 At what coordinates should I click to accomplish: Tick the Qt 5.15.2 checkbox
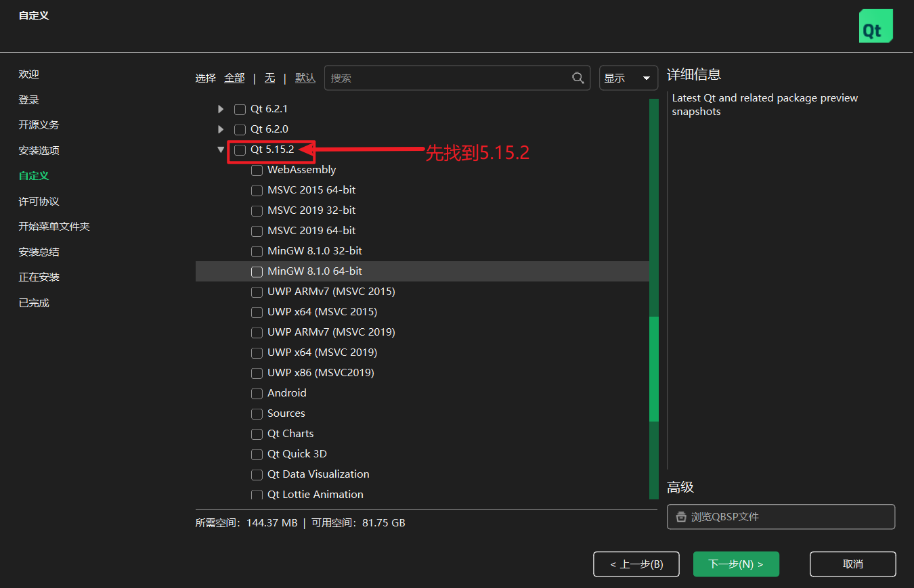[240, 150]
